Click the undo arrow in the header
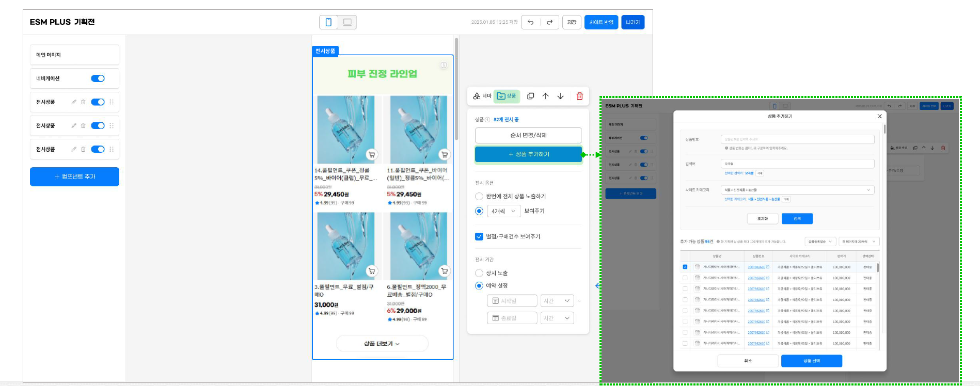980x386 pixels. coord(530,22)
